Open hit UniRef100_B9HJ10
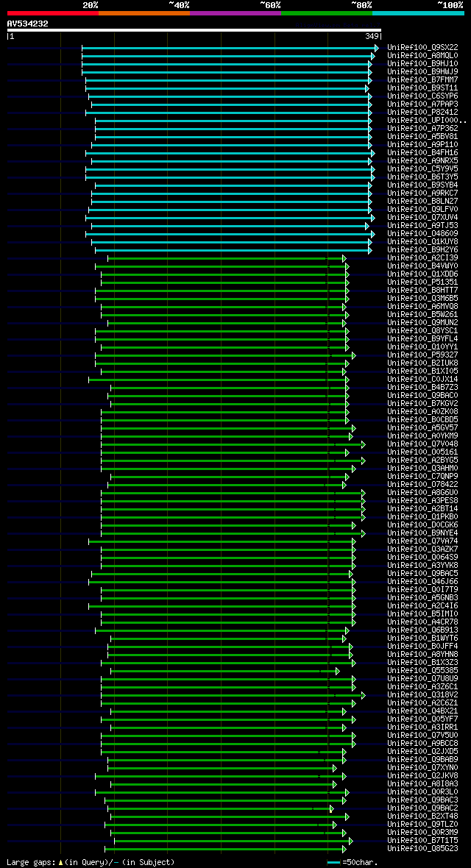 422,64
